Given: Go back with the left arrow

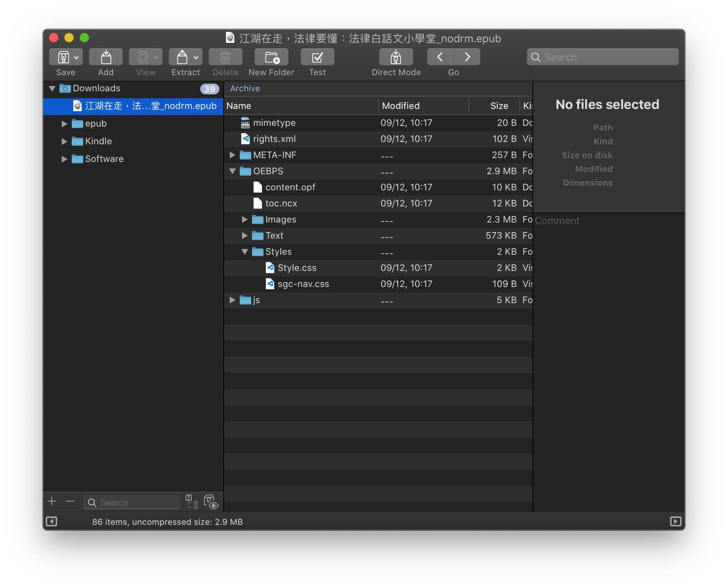Looking at the screenshot, I should click(x=440, y=57).
